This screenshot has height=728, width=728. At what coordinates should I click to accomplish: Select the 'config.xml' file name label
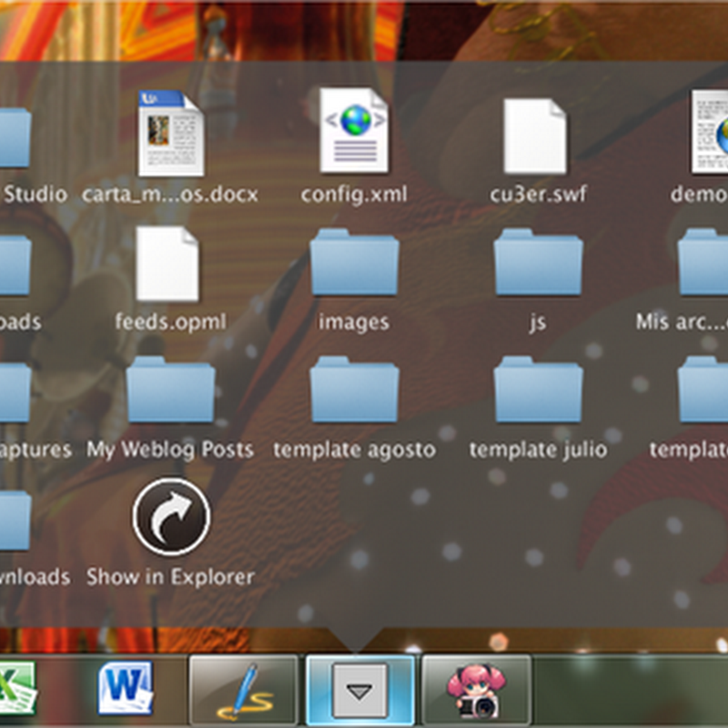[x=354, y=194]
